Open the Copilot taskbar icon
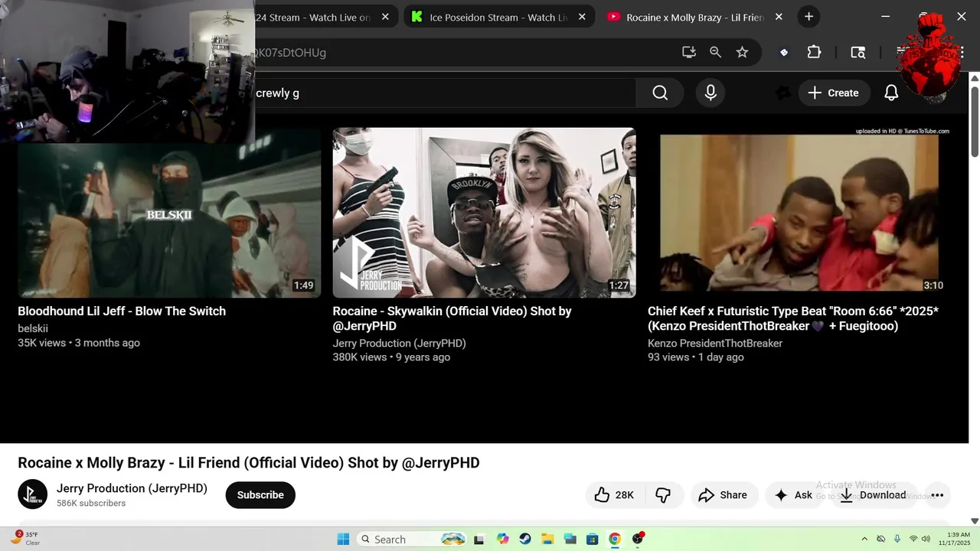Viewport: 980px width, 551px height. [502, 539]
